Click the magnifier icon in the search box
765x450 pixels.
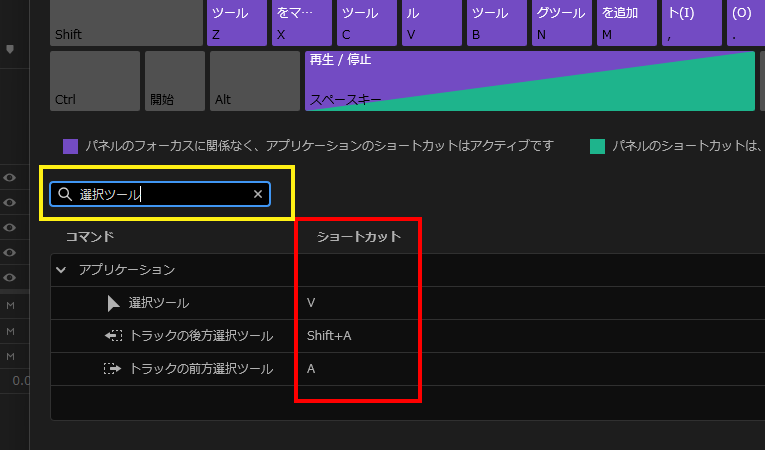click(65, 194)
